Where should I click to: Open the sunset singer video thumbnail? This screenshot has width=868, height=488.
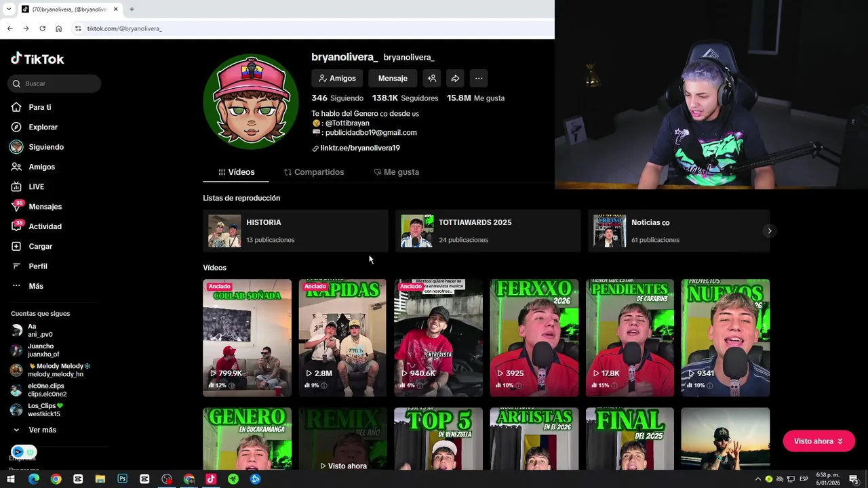click(726, 439)
